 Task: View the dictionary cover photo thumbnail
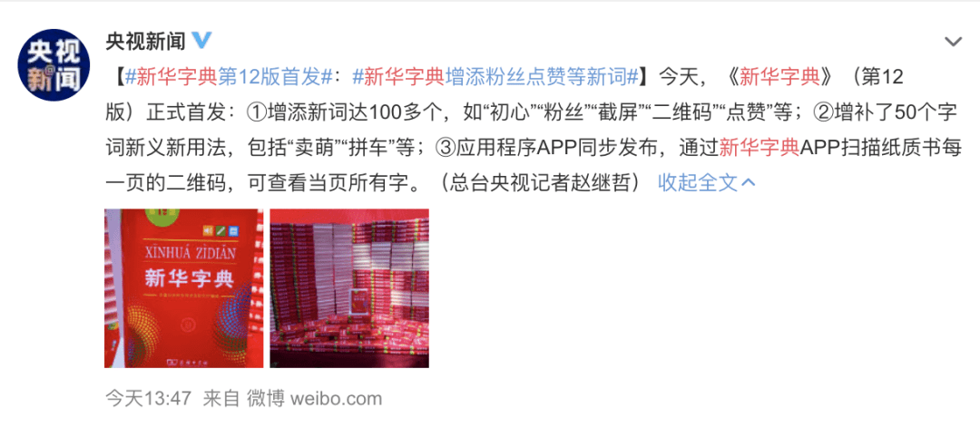coord(183,287)
